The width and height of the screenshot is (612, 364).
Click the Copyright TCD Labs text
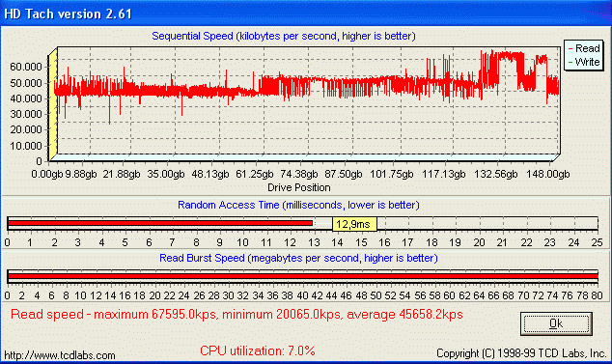tap(521, 353)
